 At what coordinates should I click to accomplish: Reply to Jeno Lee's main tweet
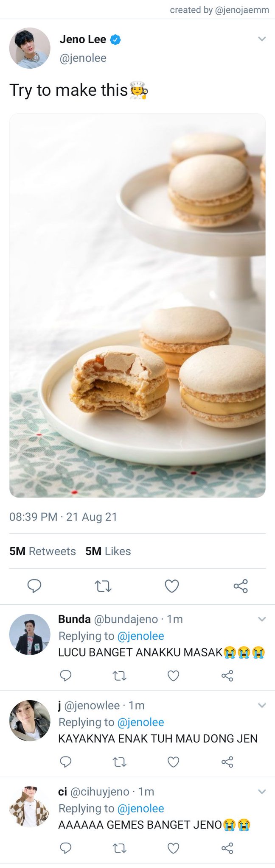(34, 586)
